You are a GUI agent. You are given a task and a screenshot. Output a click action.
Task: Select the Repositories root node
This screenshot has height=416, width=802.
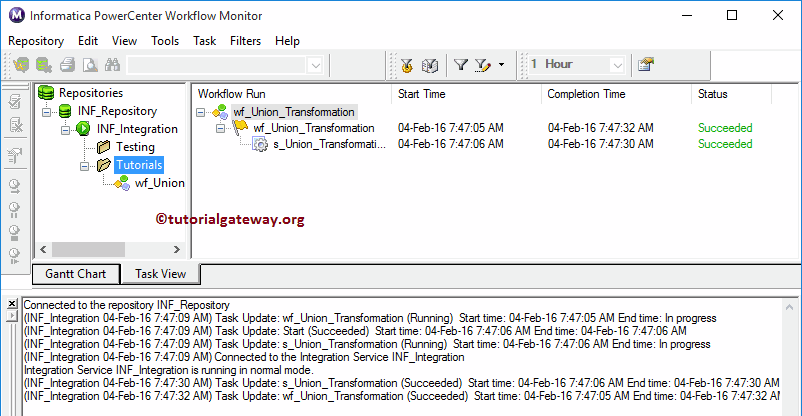point(91,93)
